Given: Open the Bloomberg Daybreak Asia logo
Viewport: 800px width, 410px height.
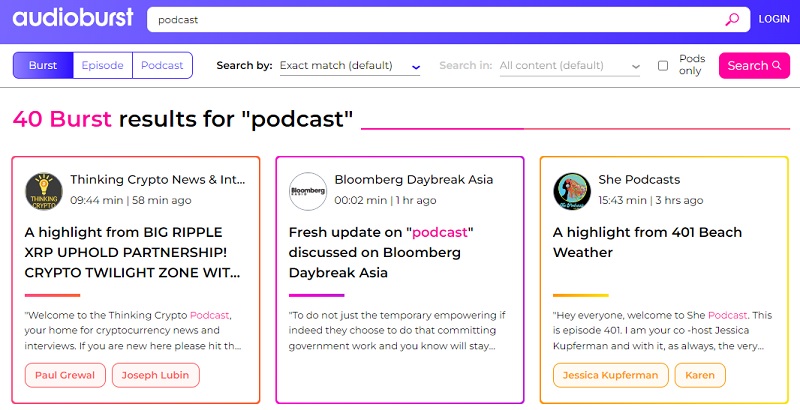Looking at the screenshot, I should [x=308, y=191].
